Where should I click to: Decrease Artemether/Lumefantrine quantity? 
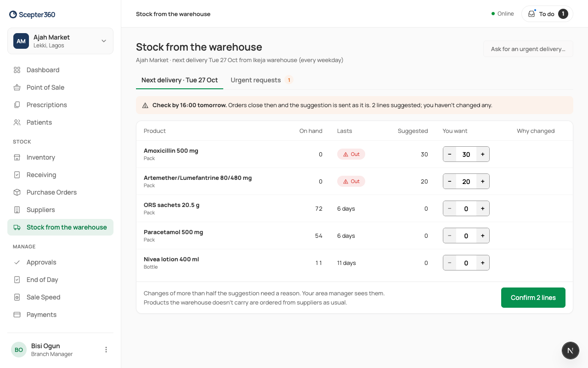click(450, 181)
